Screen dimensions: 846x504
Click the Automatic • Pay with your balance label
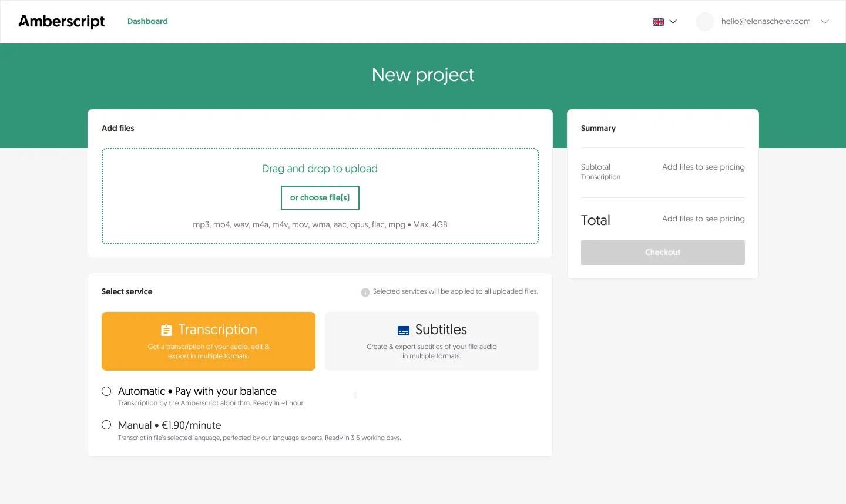pyautogui.click(x=197, y=391)
